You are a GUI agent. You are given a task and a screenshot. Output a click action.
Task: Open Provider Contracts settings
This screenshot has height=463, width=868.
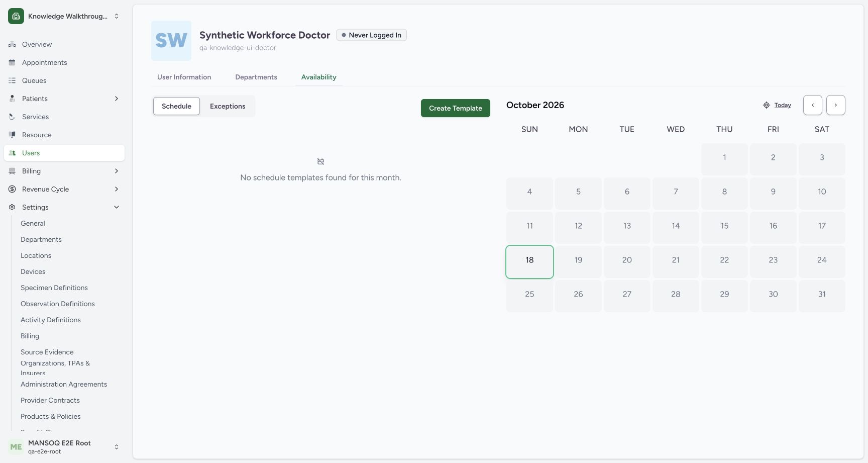coord(50,400)
